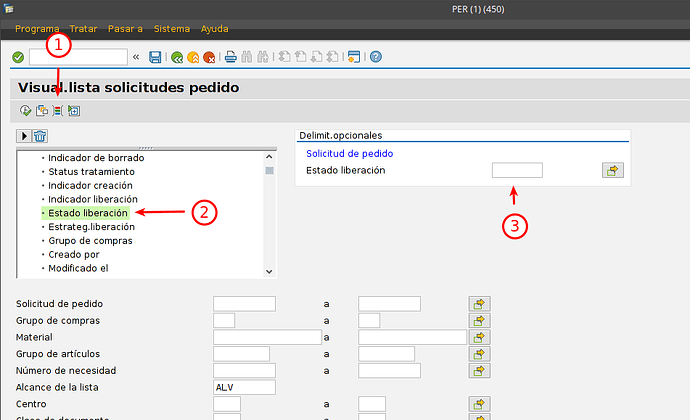Screen dimensions: 690x420
Task: Click the Grupo de compras to field
Action: [369, 321]
